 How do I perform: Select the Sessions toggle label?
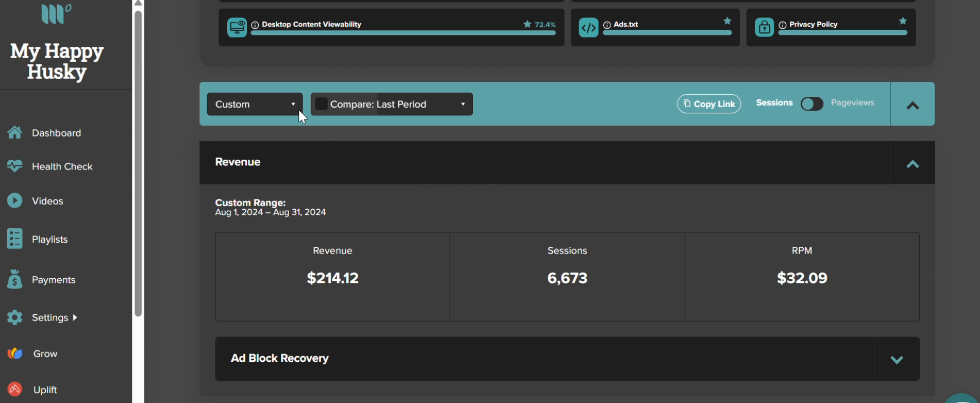(774, 103)
